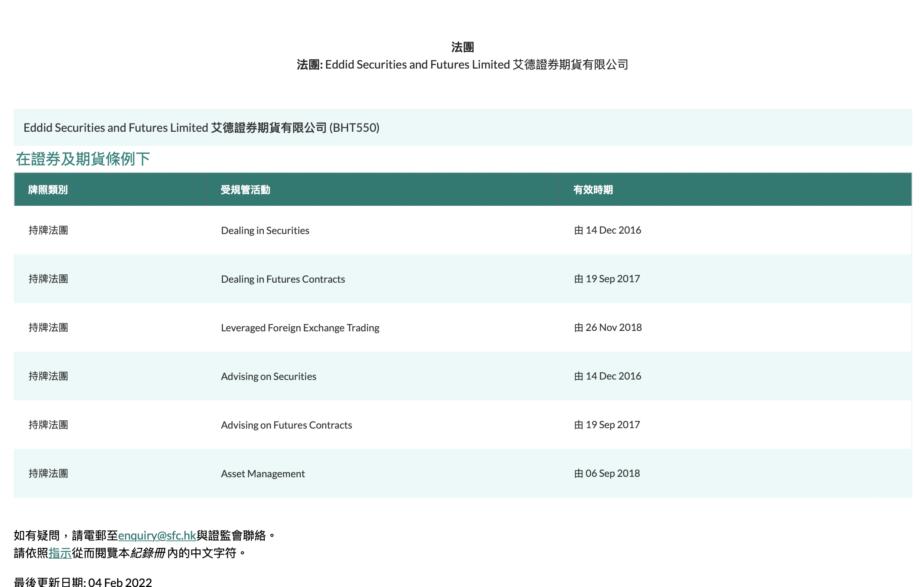This screenshot has width=924, height=587.
Task: Select the 由 14 Dec 2016 date cell
Action: (607, 230)
